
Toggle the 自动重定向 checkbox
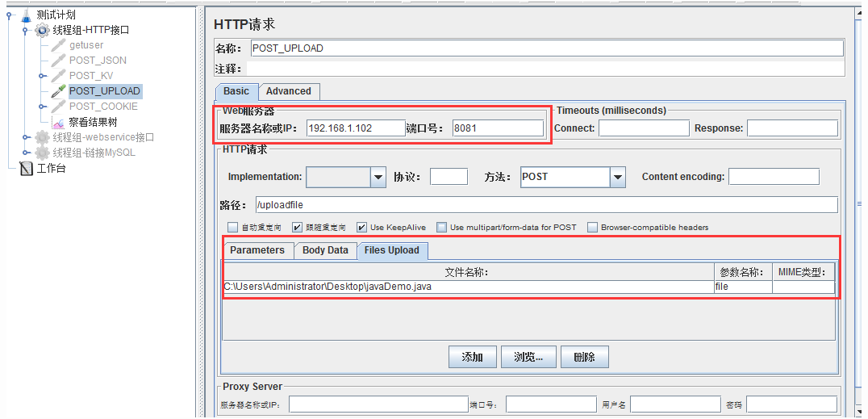232,227
